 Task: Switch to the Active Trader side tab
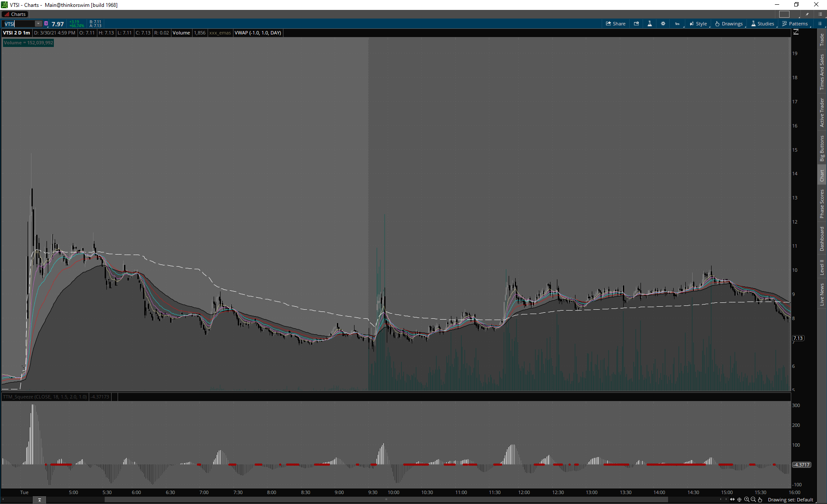pyautogui.click(x=822, y=112)
